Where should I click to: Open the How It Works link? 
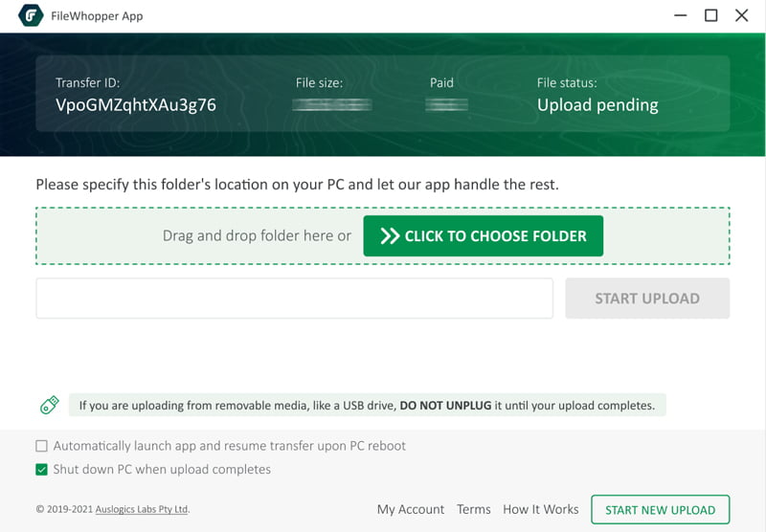[x=541, y=510]
